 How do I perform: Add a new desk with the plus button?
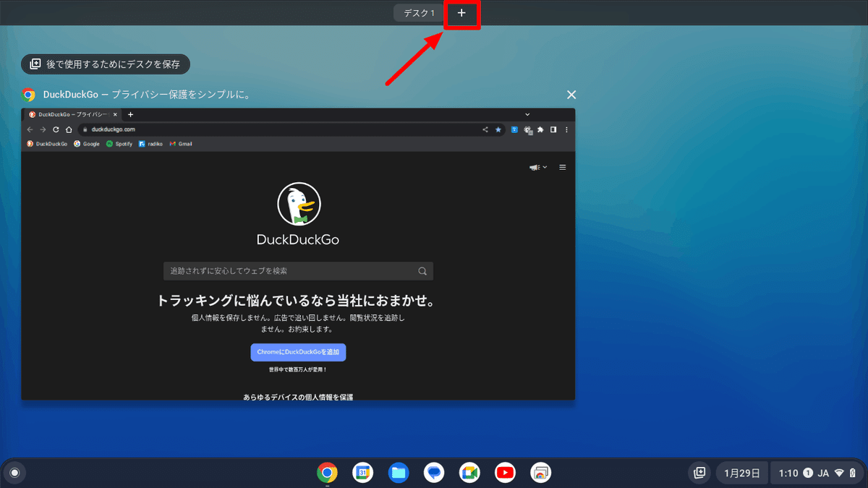point(461,13)
